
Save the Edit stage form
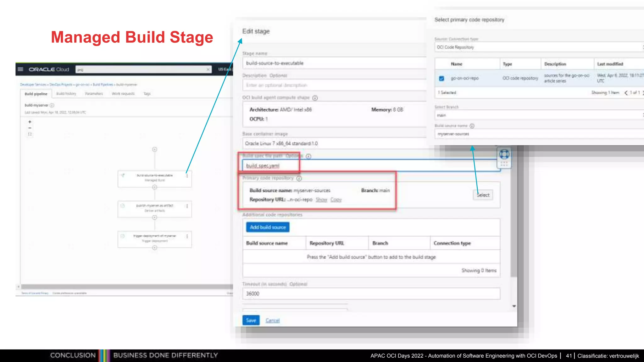point(251,320)
